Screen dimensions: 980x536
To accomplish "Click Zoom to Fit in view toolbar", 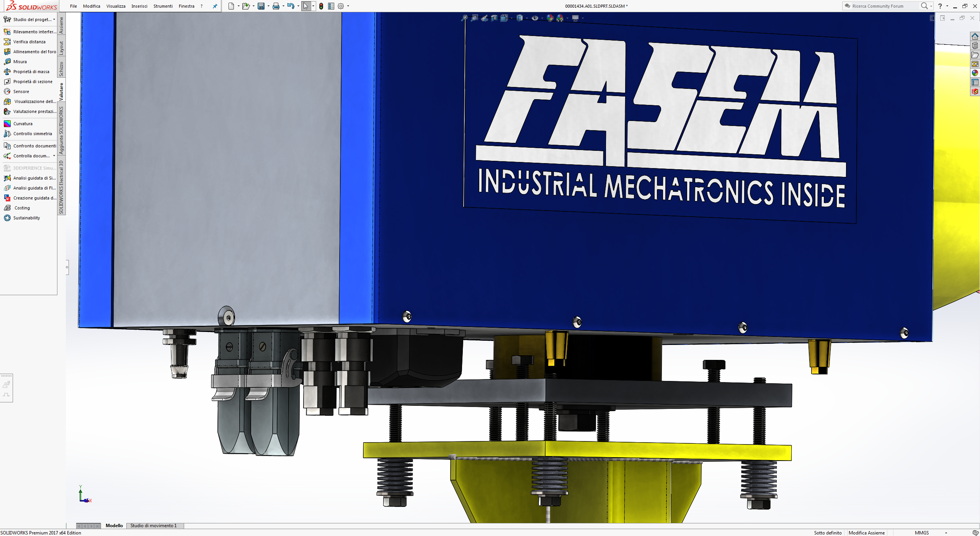I will click(x=464, y=18).
